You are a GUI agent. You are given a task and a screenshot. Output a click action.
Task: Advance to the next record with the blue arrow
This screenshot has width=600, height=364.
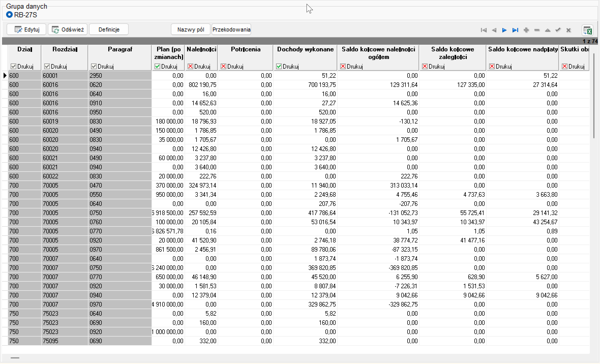click(x=504, y=30)
